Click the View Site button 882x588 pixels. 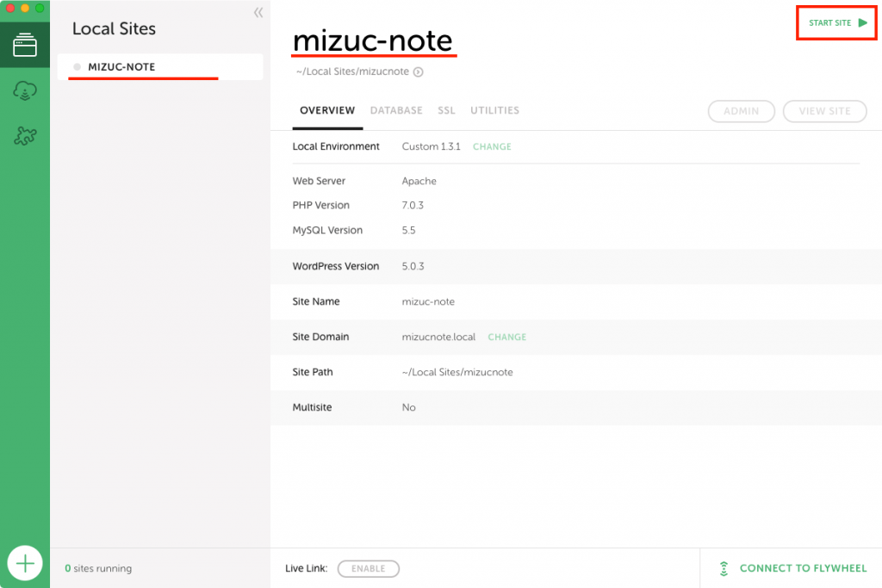824,111
